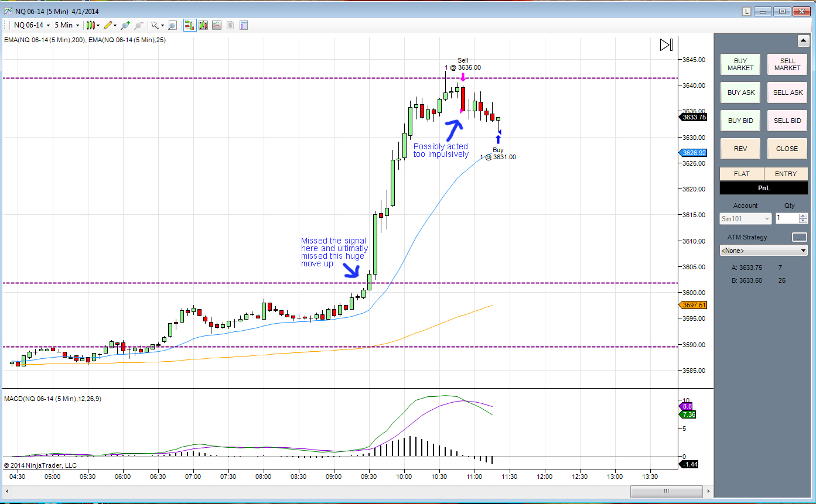Click the SELL BID button
Image resolution: width=816 pixels, height=504 pixels.
click(787, 121)
